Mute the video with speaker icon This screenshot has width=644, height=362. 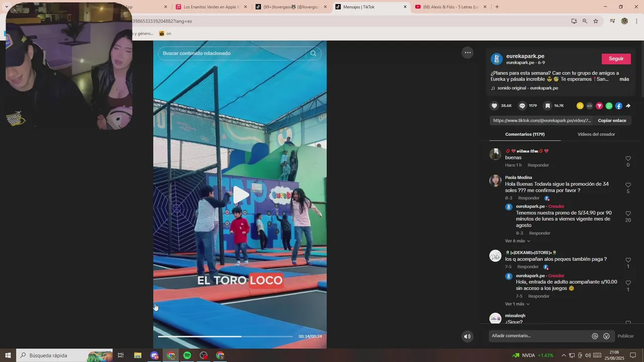click(x=467, y=336)
